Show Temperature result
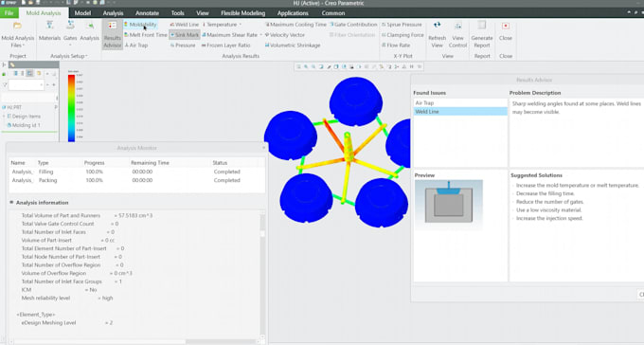Screen dimensions: 644x345 tap(220, 25)
